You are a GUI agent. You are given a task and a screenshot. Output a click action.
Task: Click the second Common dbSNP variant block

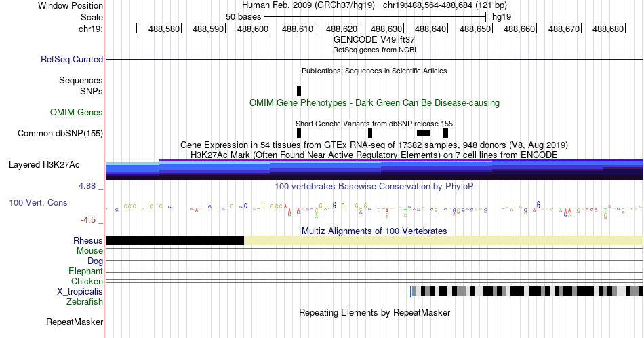click(370, 133)
